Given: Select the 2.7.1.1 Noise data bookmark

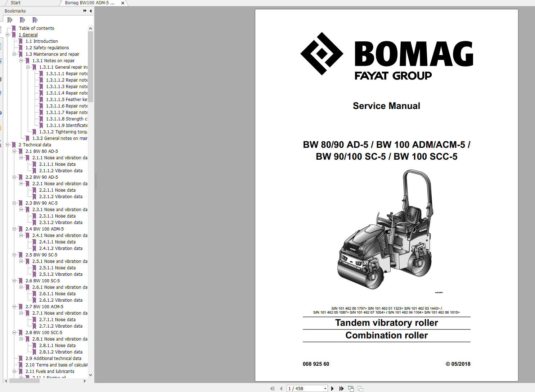Looking at the screenshot, I should 57,320.
